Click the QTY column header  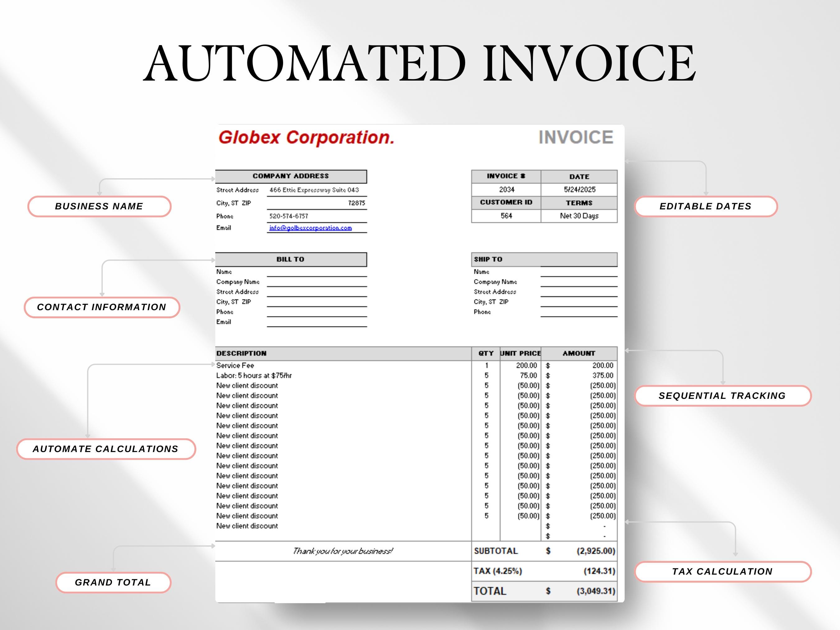486,353
